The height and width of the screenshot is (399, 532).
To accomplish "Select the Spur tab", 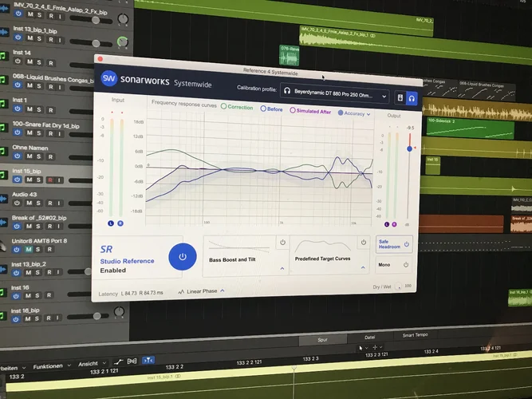I will (x=323, y=340).
